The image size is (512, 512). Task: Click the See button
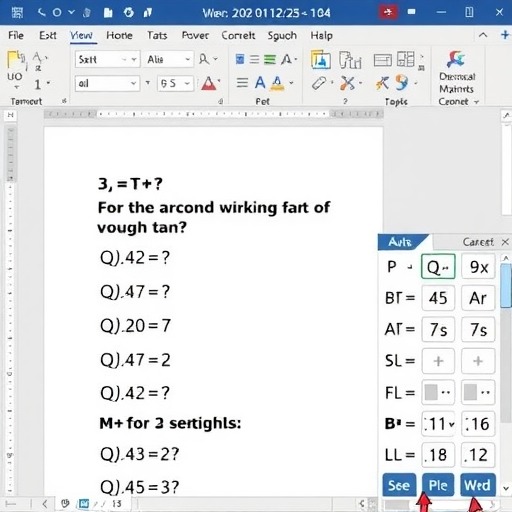tap(399, 485)
